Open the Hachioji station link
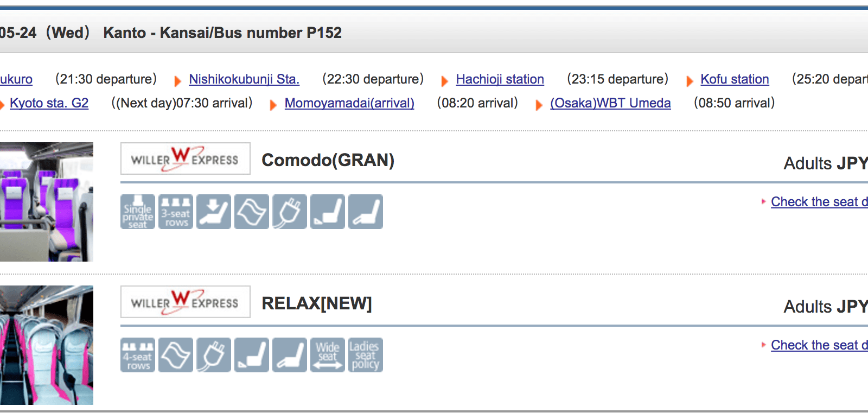 [500, 79]
